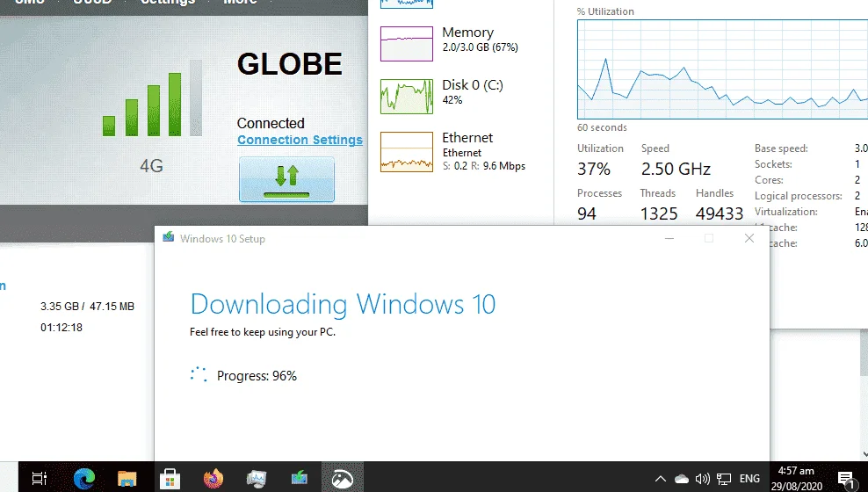This screenshot has height=492, width=868.
Task: Close the Windows 10 Setup window
Action: point(749,238)
